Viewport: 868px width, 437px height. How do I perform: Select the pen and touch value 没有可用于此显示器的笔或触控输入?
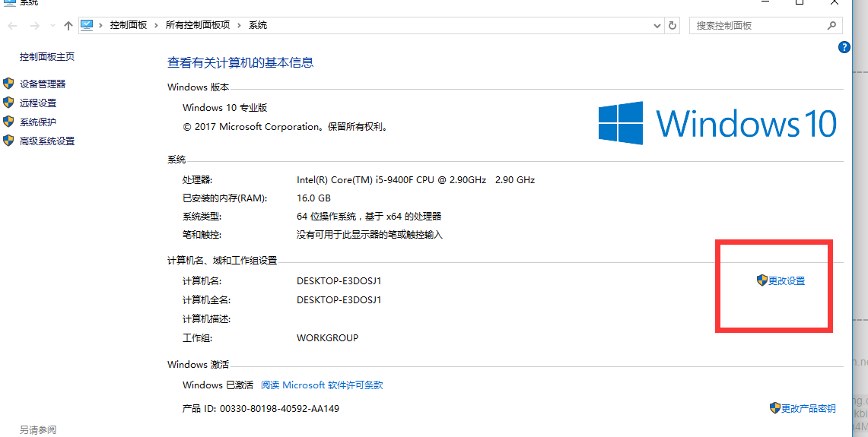370,235
